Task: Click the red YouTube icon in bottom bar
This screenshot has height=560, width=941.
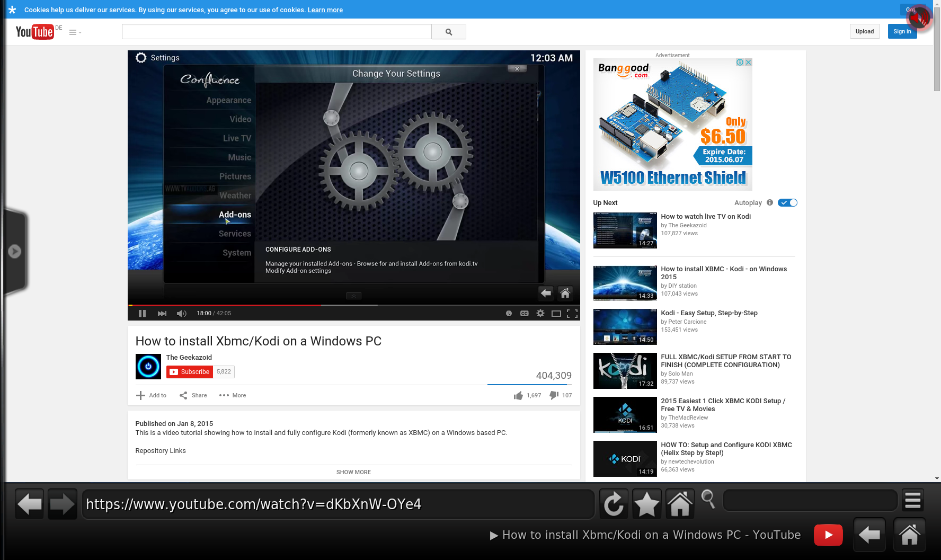Action: point(828,535)
